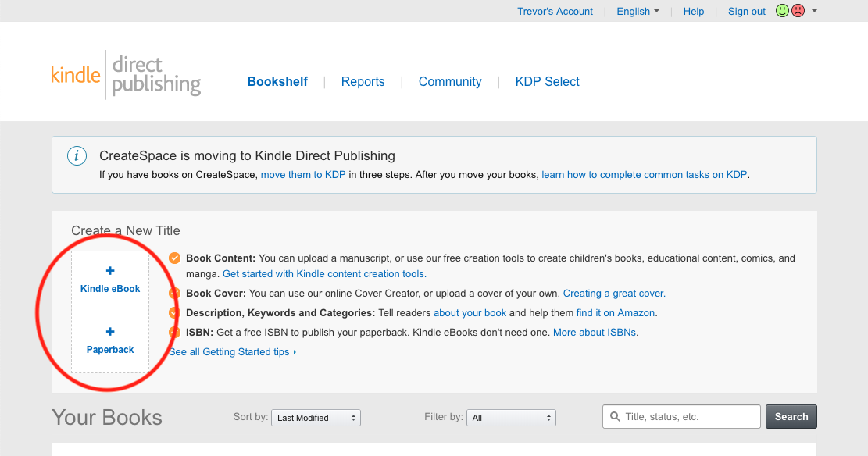Expand the arrow next to feedback faces

(815, 12)
